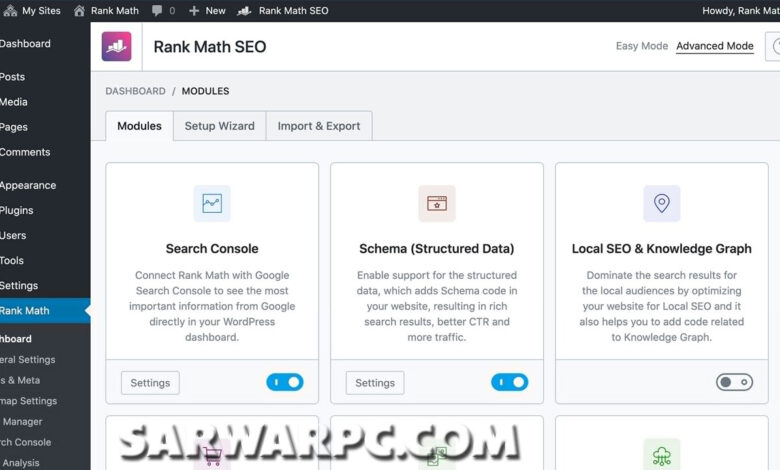
Task: Select Advanced Mode
Action: point(715,46)
